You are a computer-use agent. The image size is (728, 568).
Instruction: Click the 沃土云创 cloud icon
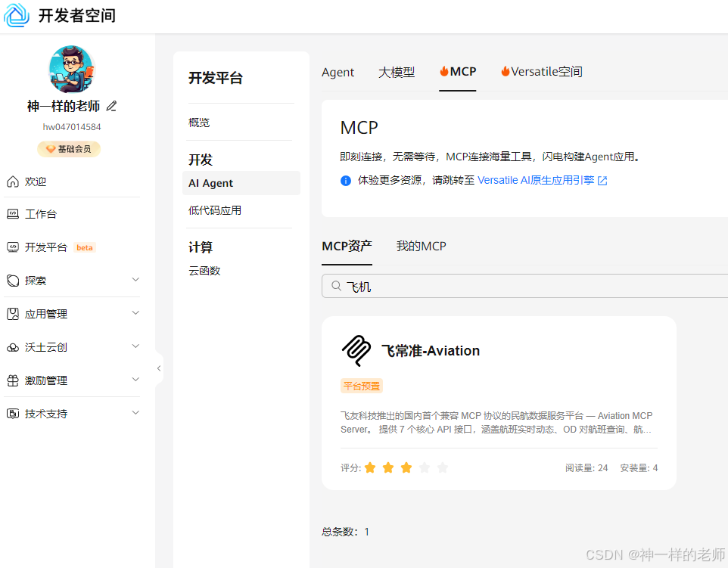[x=13, y=347]
